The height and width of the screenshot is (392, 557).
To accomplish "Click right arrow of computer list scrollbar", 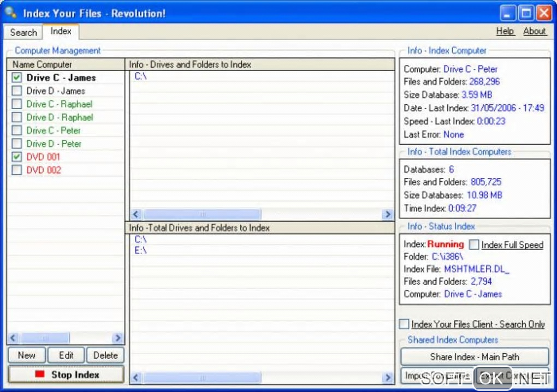I will [117, 337].
